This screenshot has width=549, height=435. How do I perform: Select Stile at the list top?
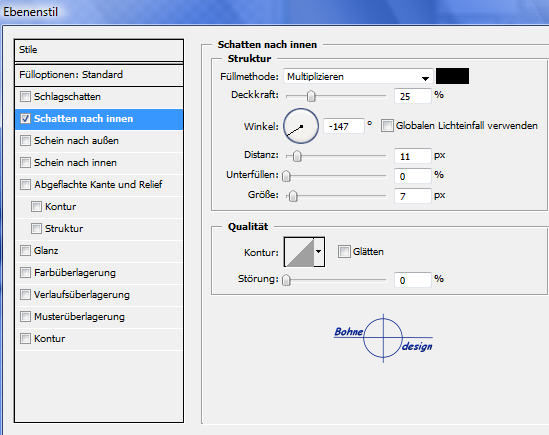[x=99, y=50]
